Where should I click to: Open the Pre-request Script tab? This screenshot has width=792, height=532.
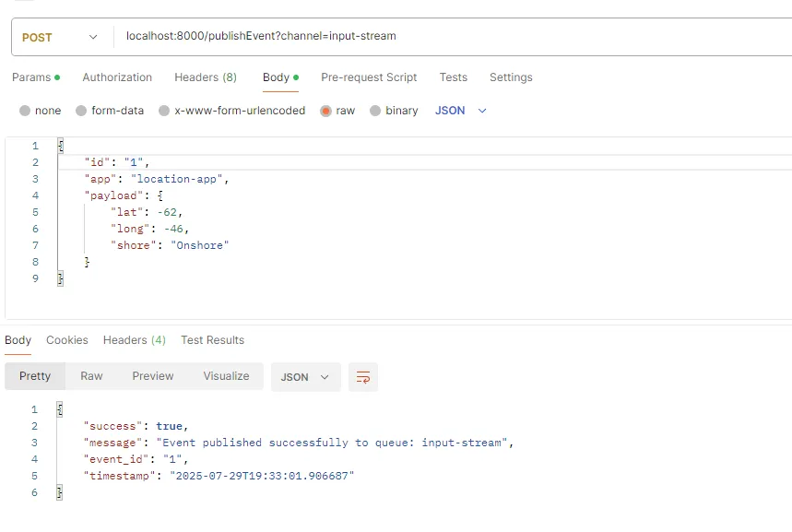click(x=369, y=77)
